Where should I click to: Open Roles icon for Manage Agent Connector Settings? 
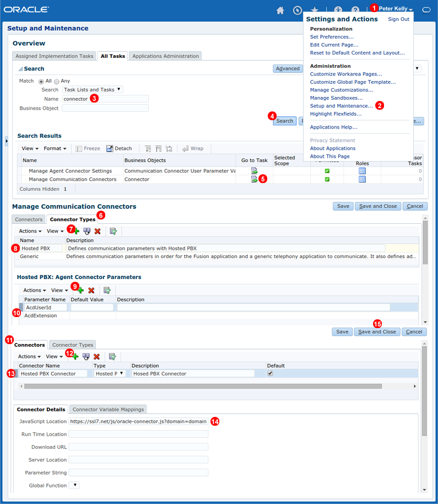click(x=362, y=171)
